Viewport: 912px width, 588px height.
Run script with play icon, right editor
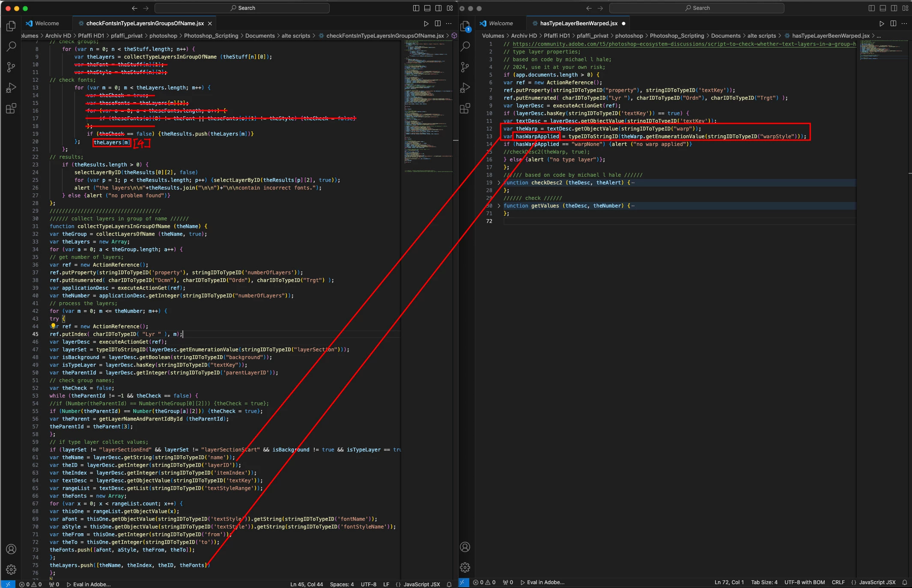point(882,24)
